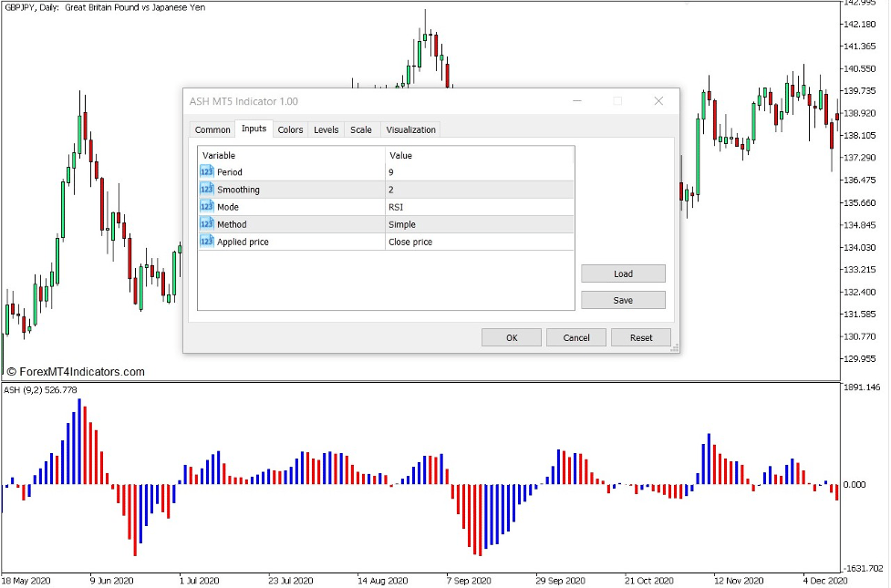Click the Save button

(623, 299)
